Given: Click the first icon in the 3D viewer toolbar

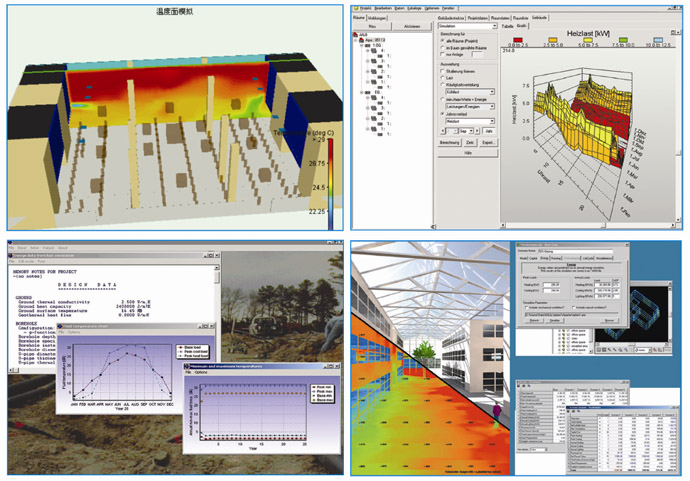Looking at the screenshot, I should coord(599,350).
